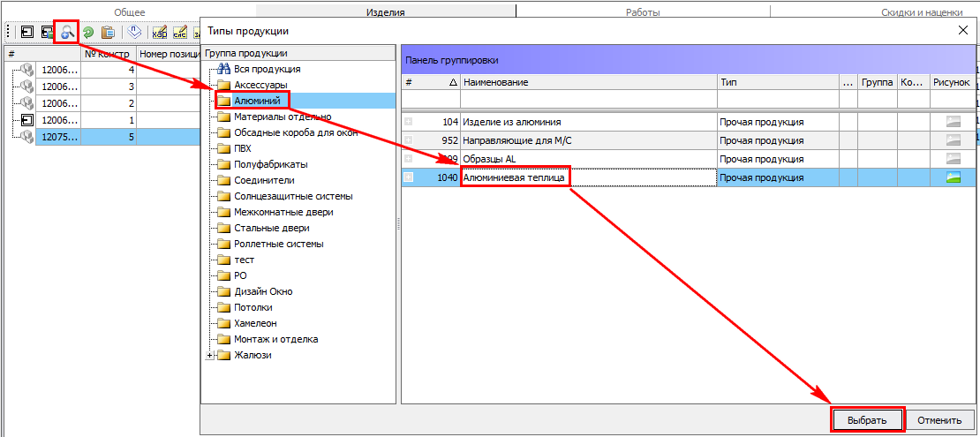
Task: Click the binoculars icon beside Вся продукция
Action: point(223,69)
